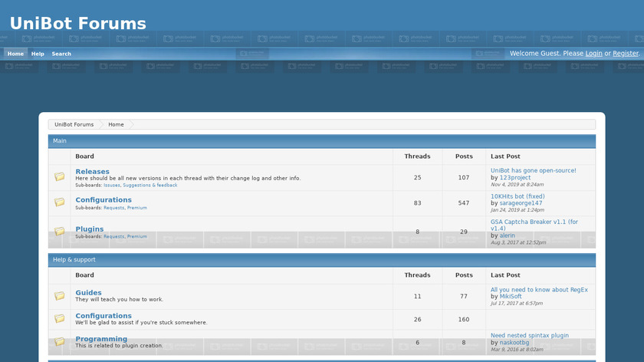Click the Guides board folder icon

point(60,295)
